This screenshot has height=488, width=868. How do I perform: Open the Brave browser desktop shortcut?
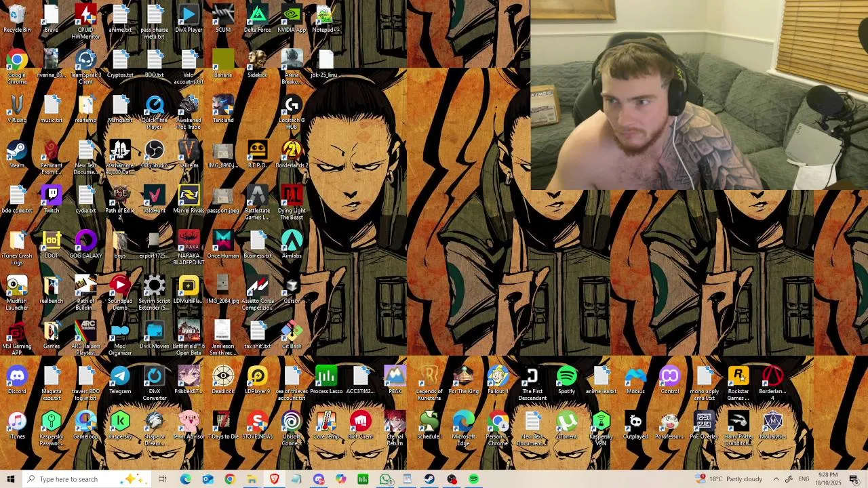click(52, 19)
